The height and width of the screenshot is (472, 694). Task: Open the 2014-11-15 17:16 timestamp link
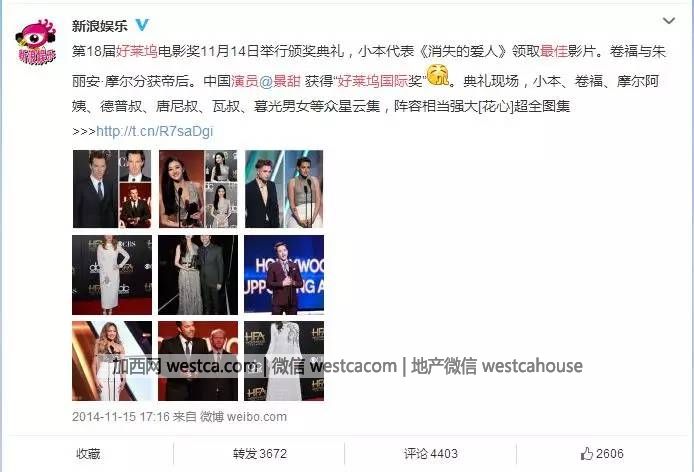coord(121,417)
